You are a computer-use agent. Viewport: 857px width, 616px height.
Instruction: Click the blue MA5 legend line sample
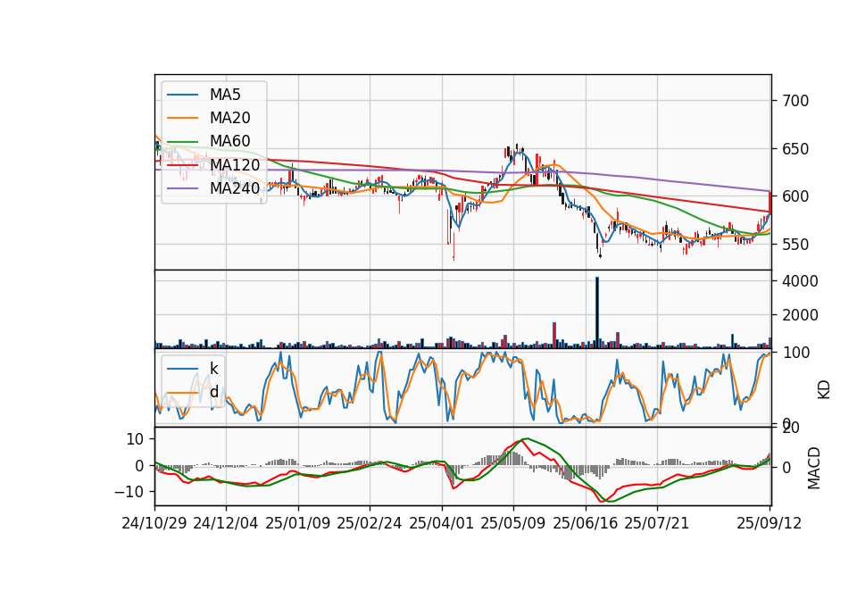pyautogui.click(x=182, y=95)
